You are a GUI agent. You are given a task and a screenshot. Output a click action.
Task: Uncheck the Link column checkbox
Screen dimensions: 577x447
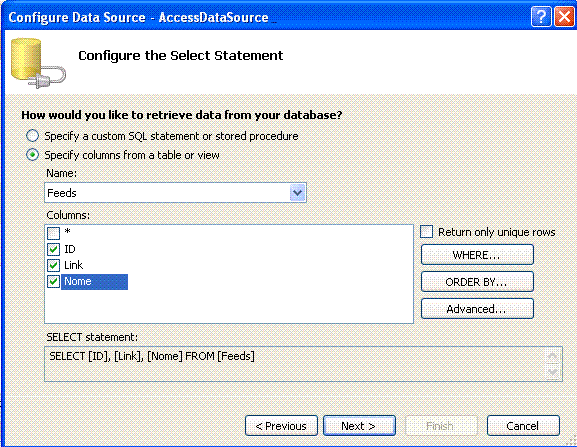click(53, 265)
